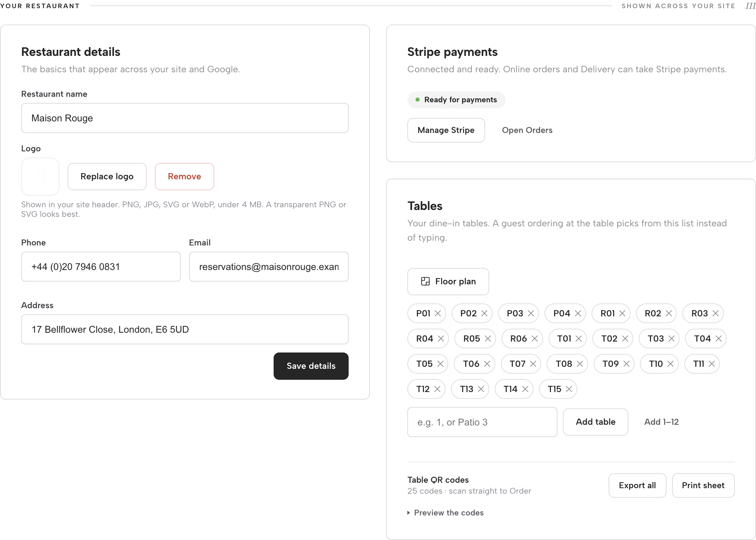Delete table T07 via its X icon
This screenshot has width=756, height=540.
[533, 364]
